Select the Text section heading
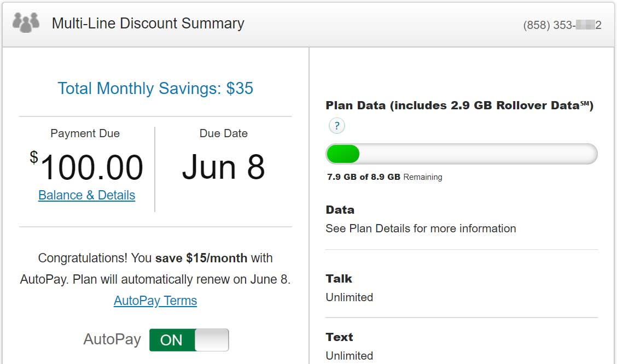 click(339, 337)
